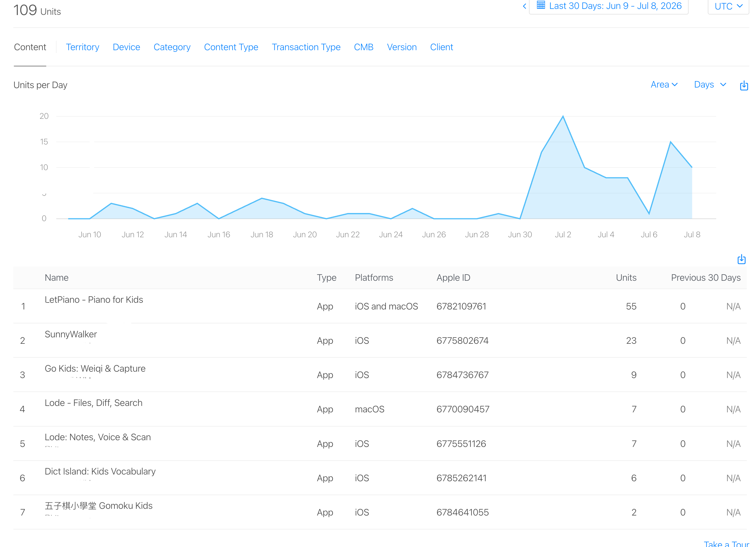Switch to the Content tab
Image resolution: width=756 pixels, height=547 pixels.
coord(30,47)
